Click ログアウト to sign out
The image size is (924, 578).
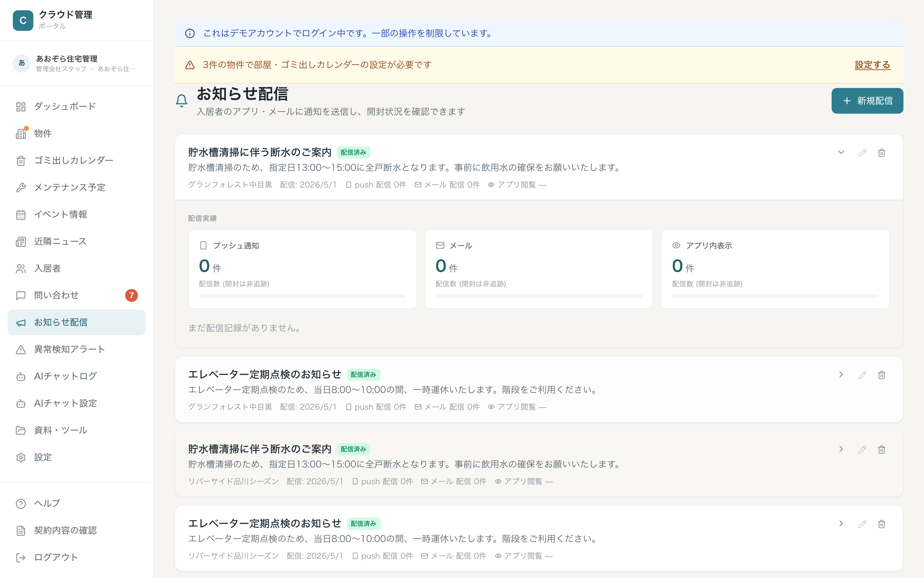click(76, 557)
